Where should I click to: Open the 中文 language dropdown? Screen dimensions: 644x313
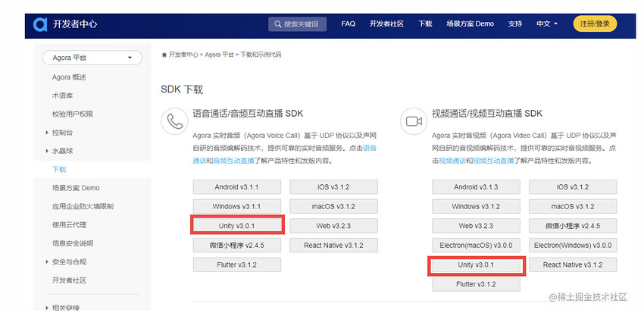[x=547, y=23]
